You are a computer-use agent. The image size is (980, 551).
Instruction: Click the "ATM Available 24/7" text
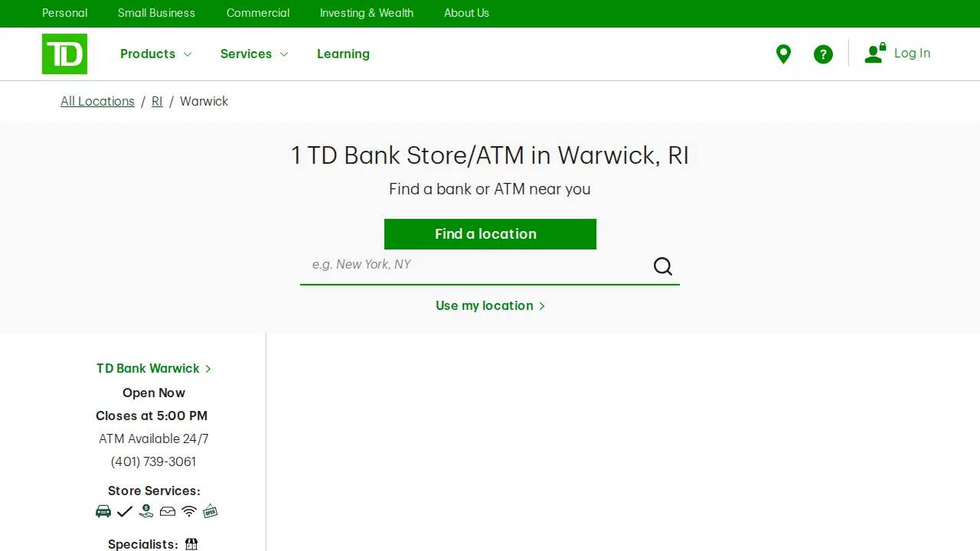[154, 439]
